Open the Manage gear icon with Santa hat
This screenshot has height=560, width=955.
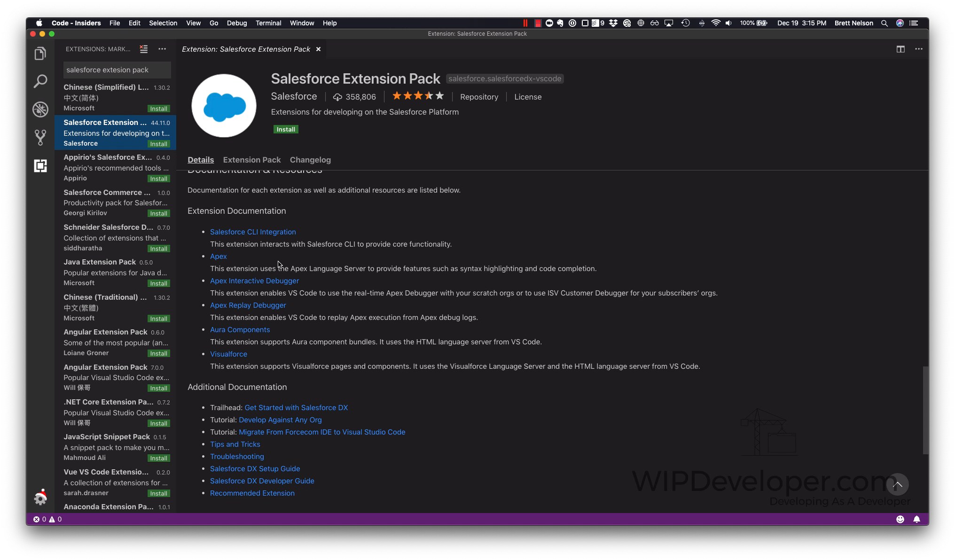pos(41,497)
